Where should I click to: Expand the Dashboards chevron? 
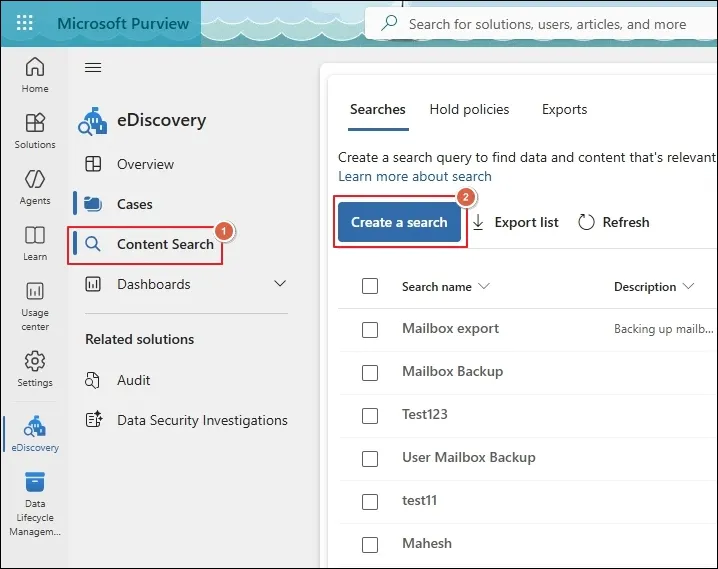[280, 284]
